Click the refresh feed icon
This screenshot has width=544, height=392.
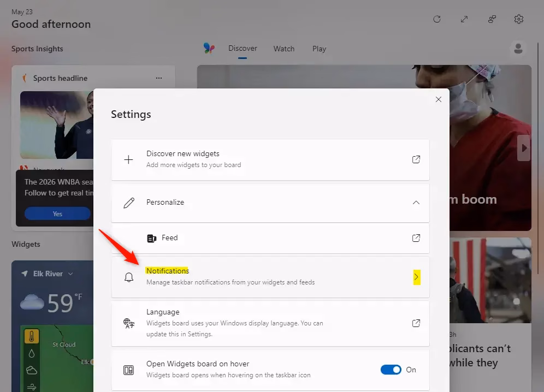[x=437, y=19]
